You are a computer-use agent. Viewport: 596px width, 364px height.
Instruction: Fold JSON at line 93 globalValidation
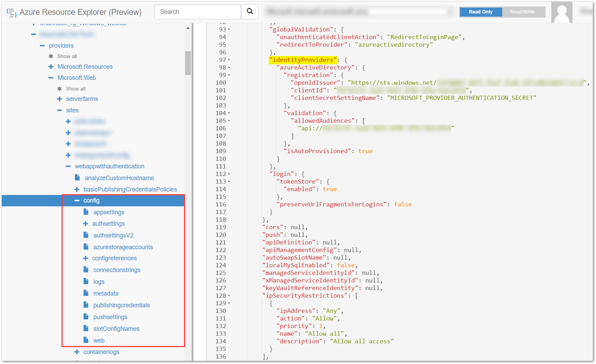(x=229, y=30)
